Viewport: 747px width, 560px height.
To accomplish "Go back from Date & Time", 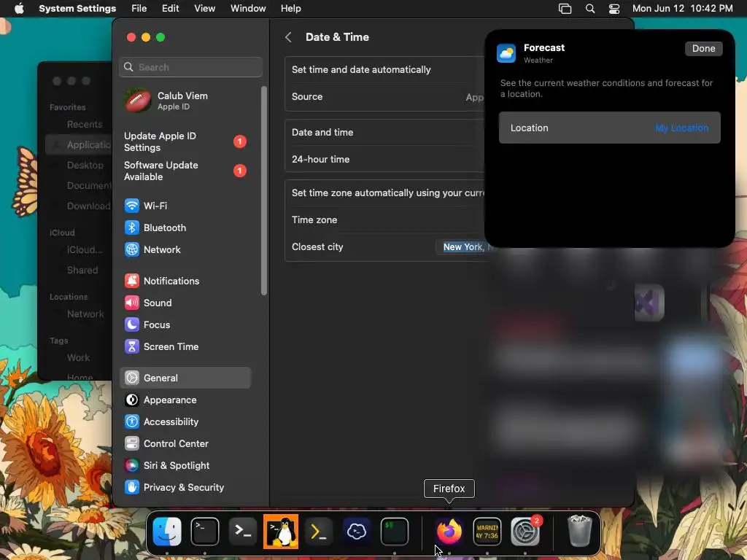I will [288, 37].
